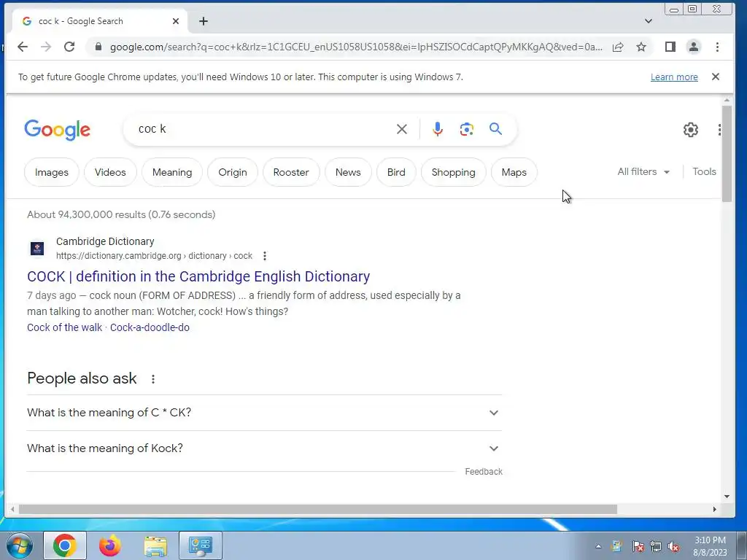Open the taskbar clock and date

pyautogui.click(x=710, y=546)
